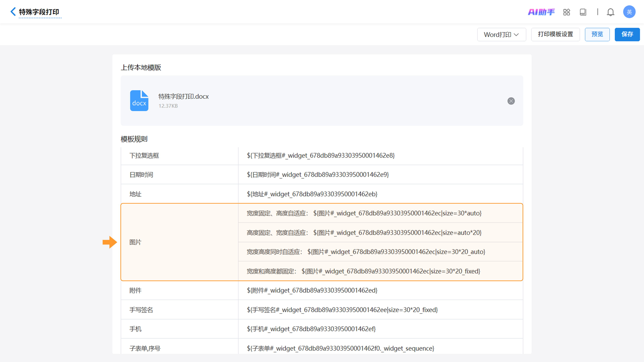This screenshot has height=362, width=644.
Task: Expand the Word打印 dropdown
Action: pos(501,35)
